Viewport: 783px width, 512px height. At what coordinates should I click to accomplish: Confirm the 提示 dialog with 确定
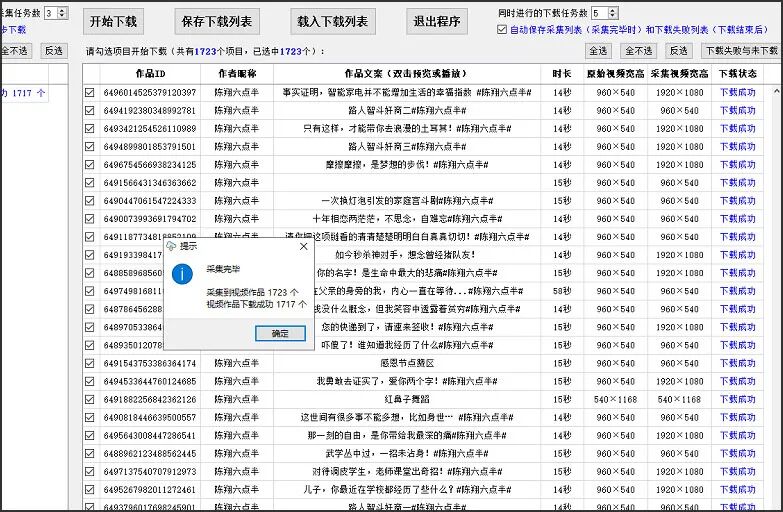(x=280, y=333)
